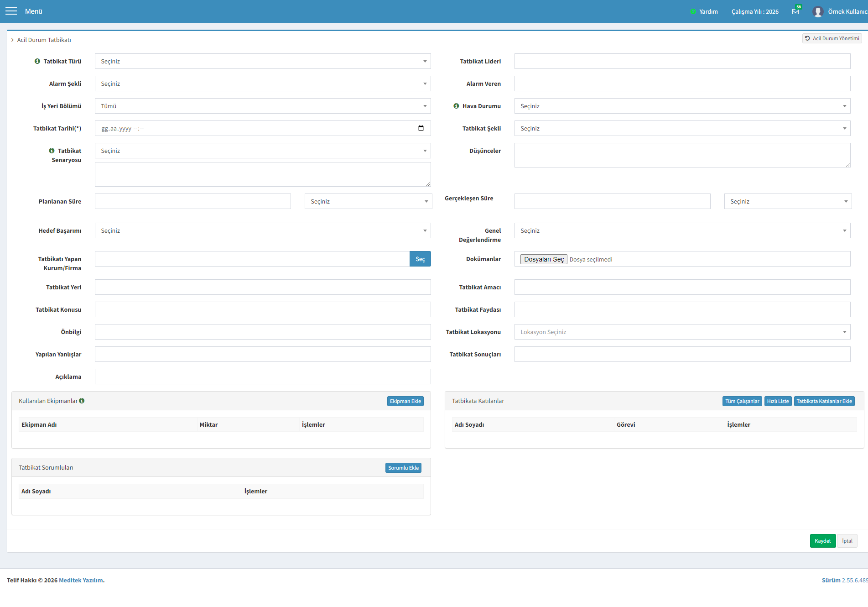This screenshot has height=607, width=868.
Task: Open the hamburger menu icon
Action: 11,11
